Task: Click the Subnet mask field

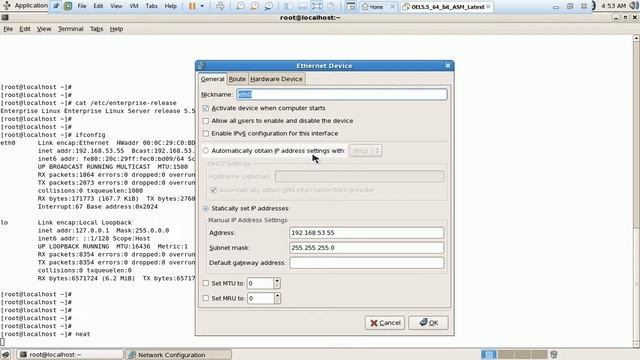Action: [x=367, y=248]
